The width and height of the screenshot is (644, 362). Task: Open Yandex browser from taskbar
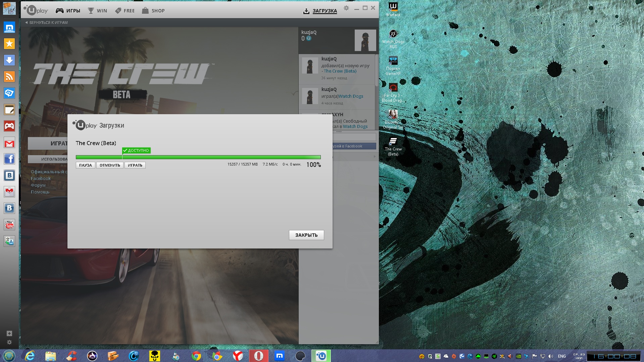pos(238,356)
